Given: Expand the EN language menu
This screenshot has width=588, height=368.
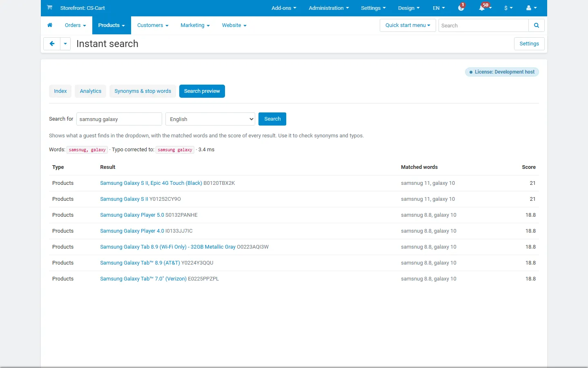Looking at the screenshot, I should click(439, 8).
